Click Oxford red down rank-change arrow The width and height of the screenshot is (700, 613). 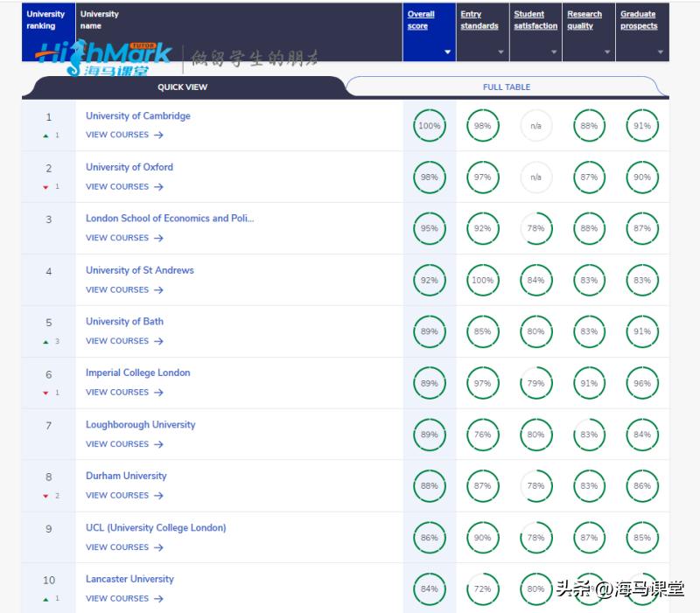(x=45, y=187)
